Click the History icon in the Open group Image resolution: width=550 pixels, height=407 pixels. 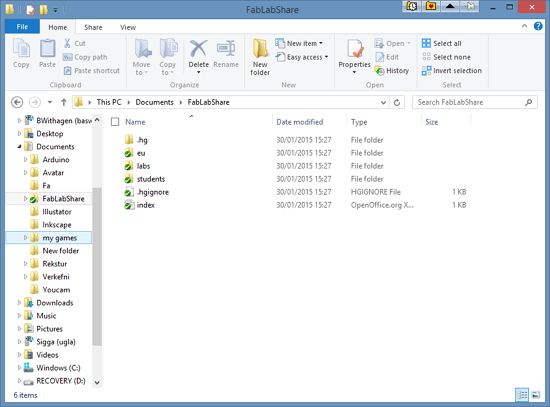point(380,71)
